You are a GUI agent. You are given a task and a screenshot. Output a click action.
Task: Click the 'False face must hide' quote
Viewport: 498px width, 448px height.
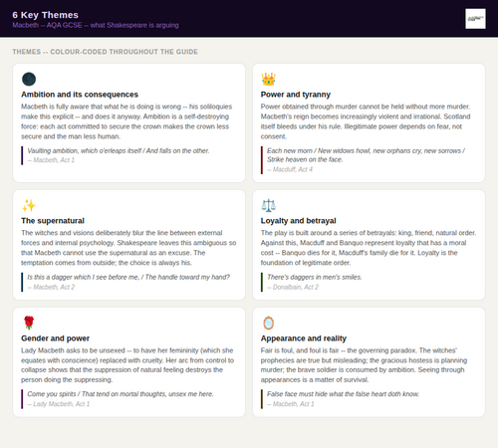pos(343,394)
